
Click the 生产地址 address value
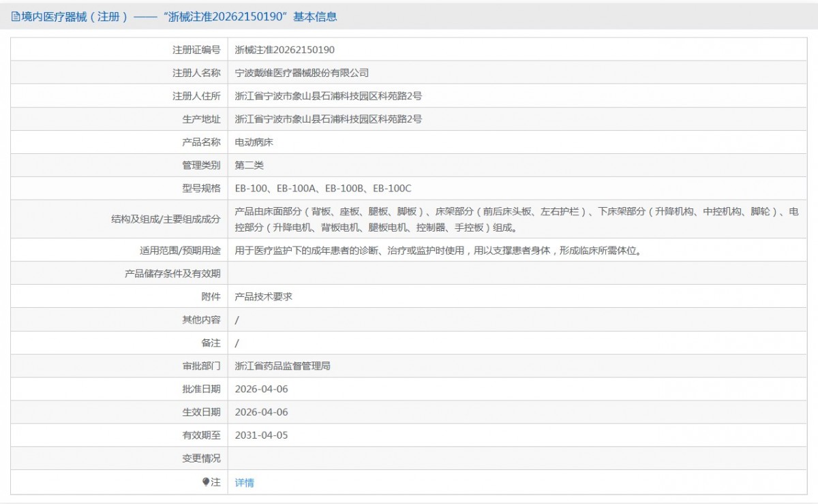pyautogui.click(x=328, y=119)
